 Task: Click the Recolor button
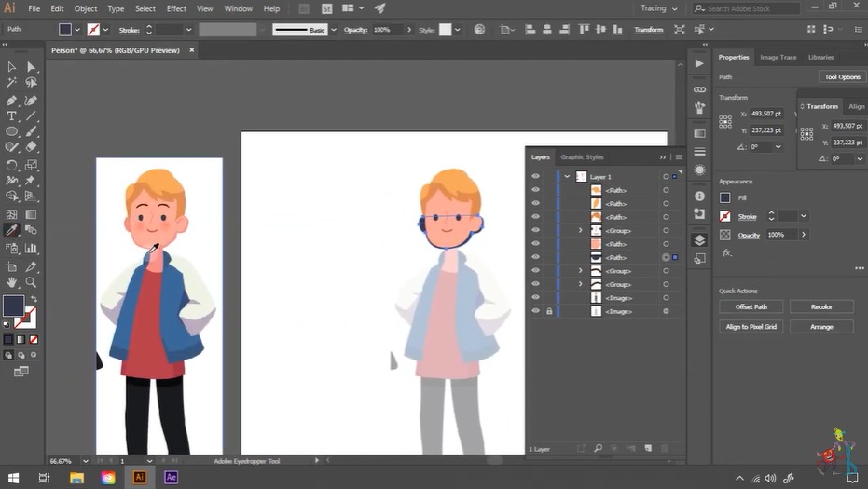(821, 306)
